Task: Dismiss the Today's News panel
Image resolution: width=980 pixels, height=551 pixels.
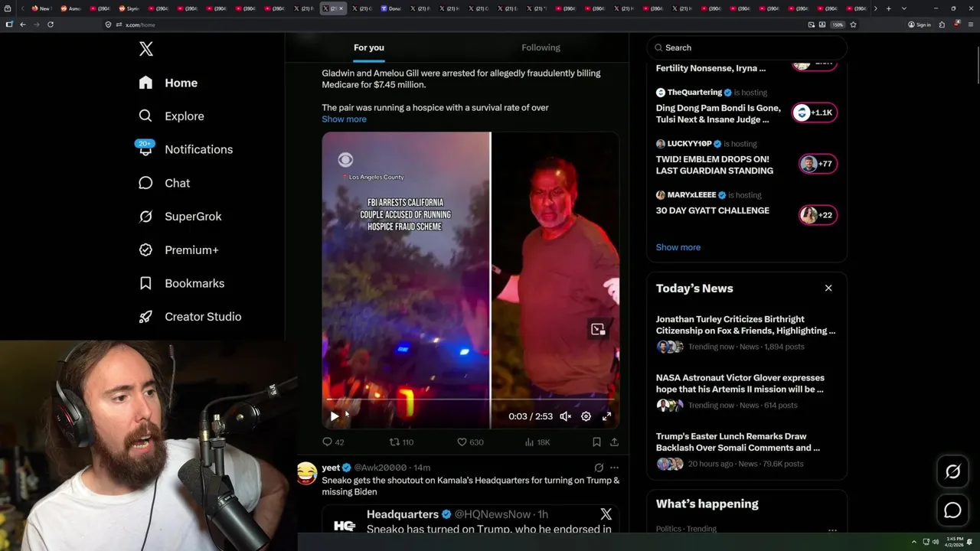Action: pos(828,288)
